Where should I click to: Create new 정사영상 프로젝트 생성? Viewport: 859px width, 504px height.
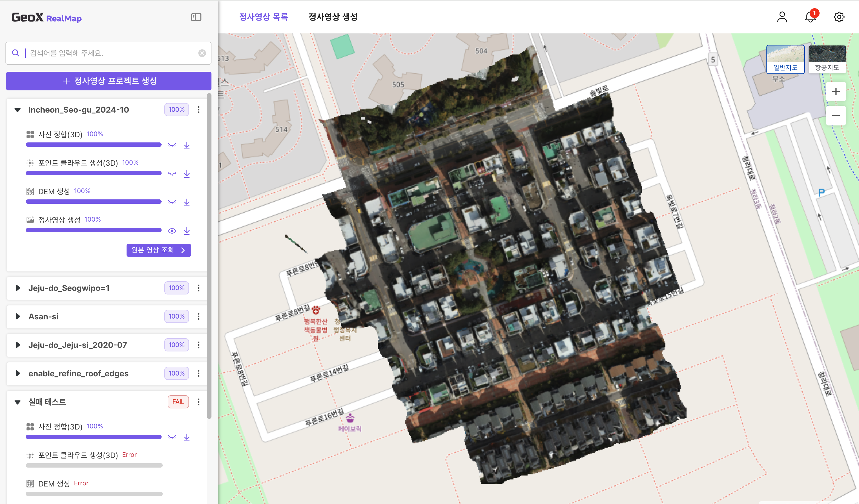[108, 81]
